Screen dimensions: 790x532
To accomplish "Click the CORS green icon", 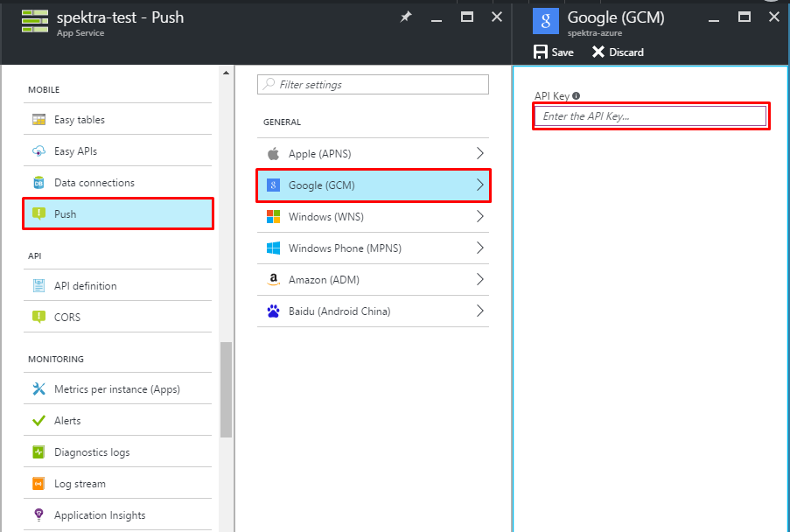I will [38, 317].
